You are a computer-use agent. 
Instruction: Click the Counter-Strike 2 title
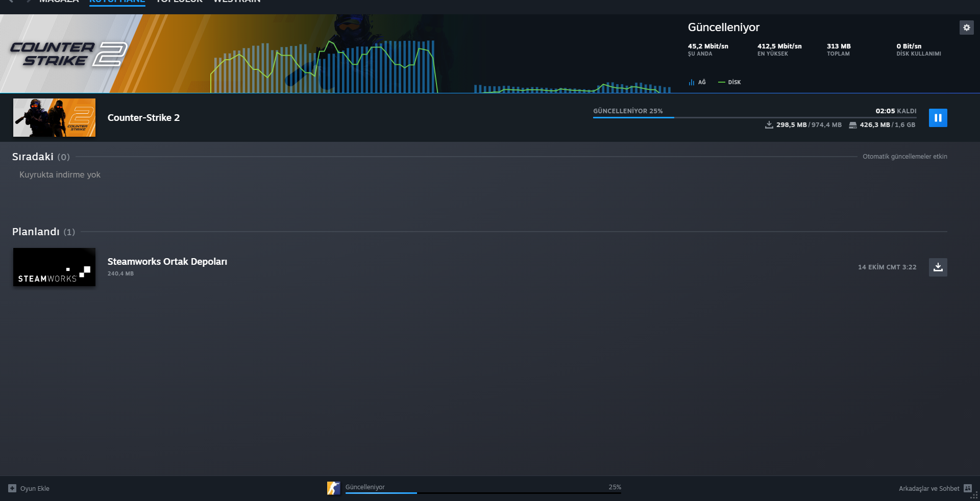click(x=143, y=118)
